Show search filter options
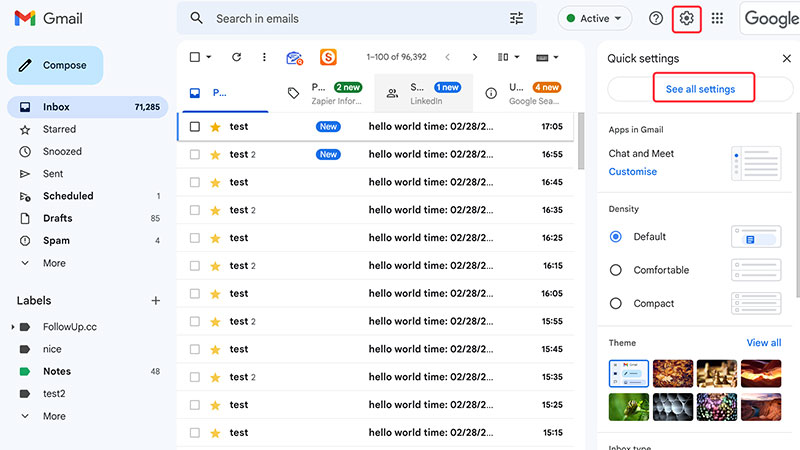Image resolution: width=800 pixels, height=450 pixels. click(516, 18)
